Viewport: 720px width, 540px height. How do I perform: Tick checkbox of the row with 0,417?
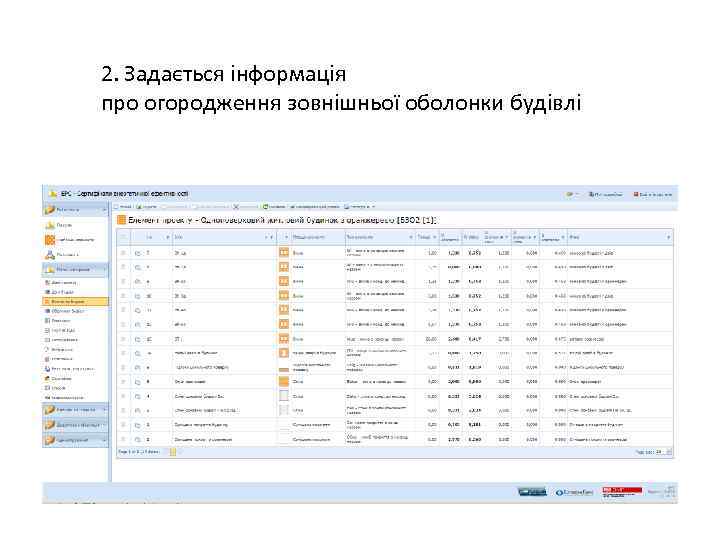[x=123, y=339]
